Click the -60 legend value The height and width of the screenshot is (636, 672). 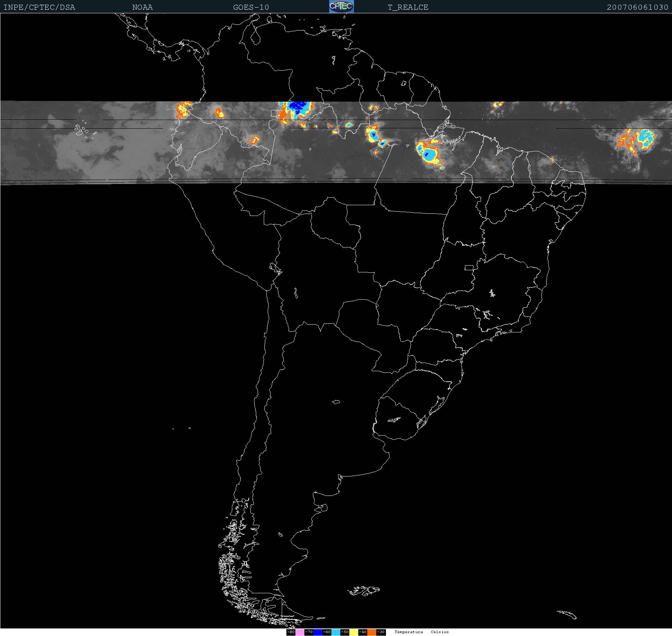click(x=327, y=632)
